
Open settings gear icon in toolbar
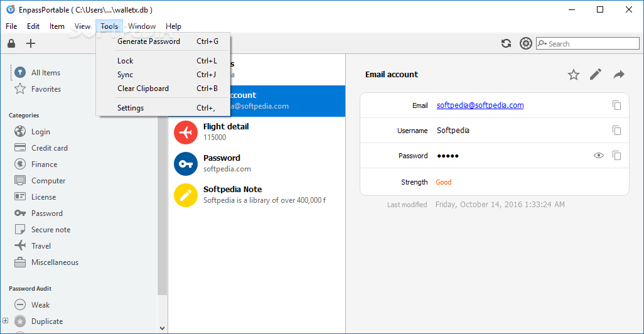pyautogui.click(x=526, y=43)
